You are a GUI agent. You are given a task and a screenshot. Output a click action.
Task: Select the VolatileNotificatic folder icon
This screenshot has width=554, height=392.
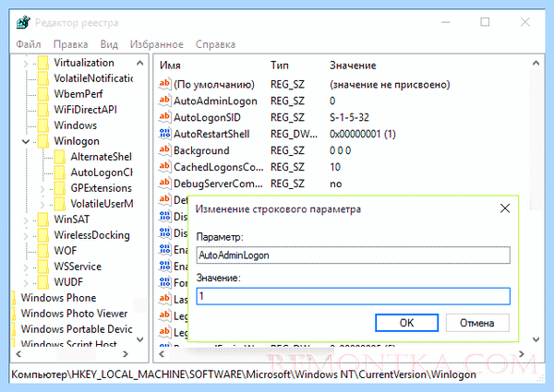click(x=43, y=78)
